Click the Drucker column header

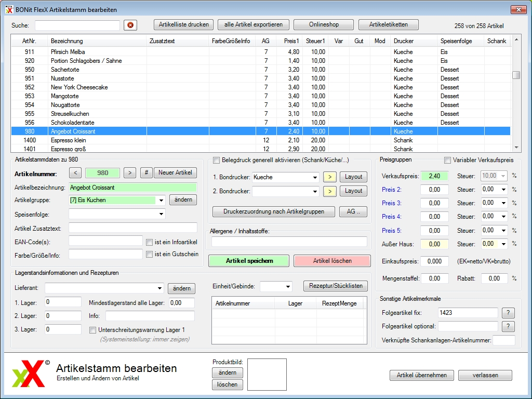(x=414, y=41)
